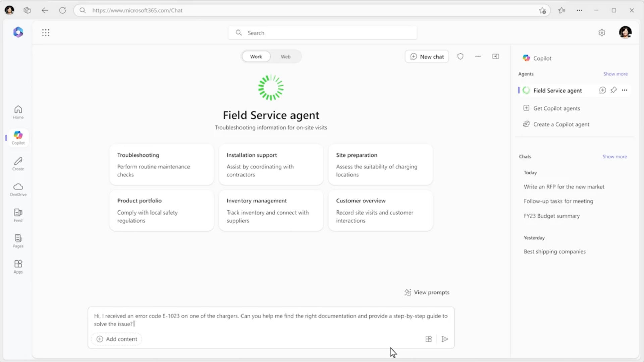This screenshot has width=644, height=362.
Task: Switch to Web mode toggle
Action: point(285,57)
